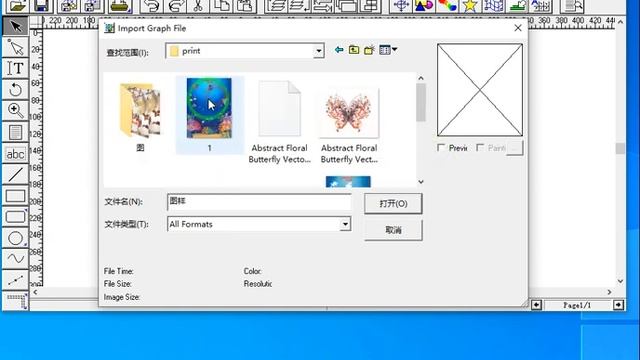This screenshot has width=640, height=360.
Task: Select the ellipse shape tool
Action: coord(16,238)
